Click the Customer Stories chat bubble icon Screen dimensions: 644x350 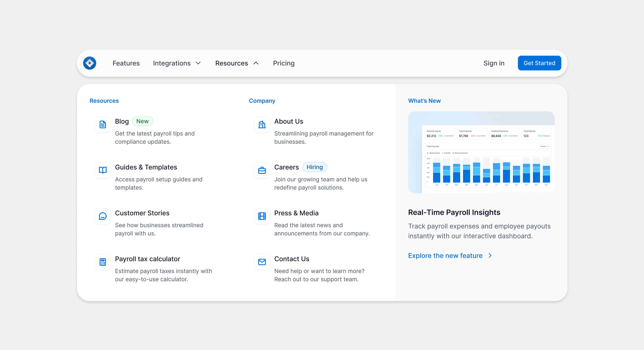103,216
